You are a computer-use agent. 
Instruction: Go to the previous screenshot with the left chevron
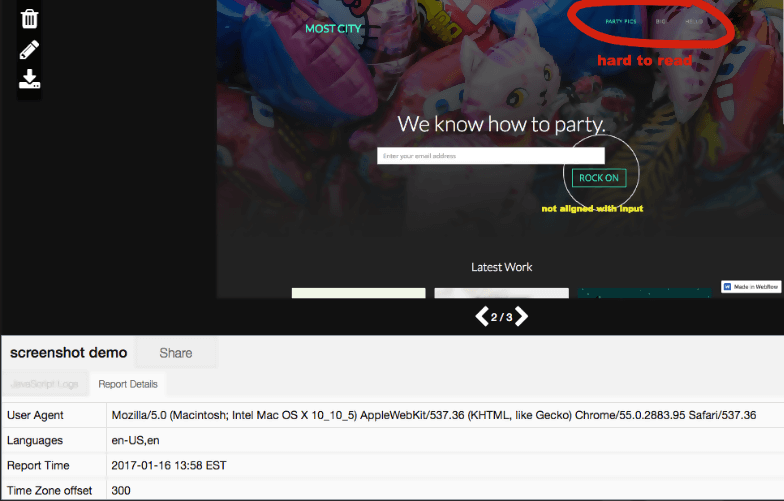click(x=482, y=316)
